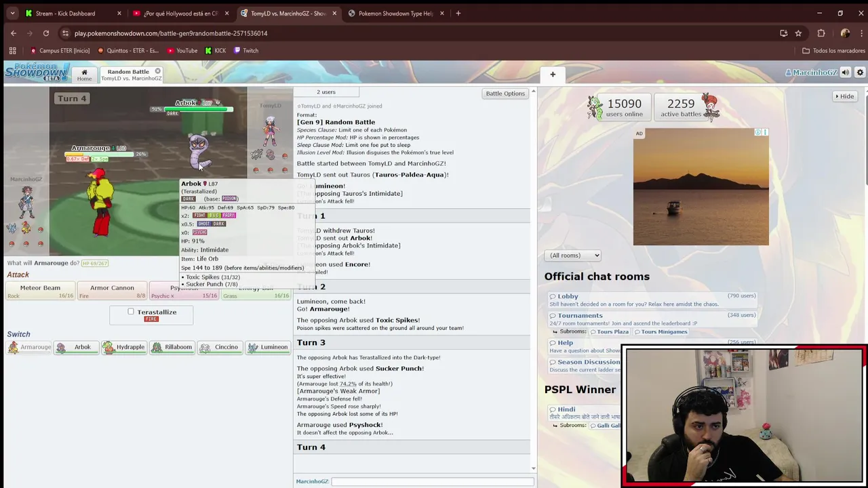Switch to Hydrapple
This screenshot has height=488, width=868.
pos(123,347)
